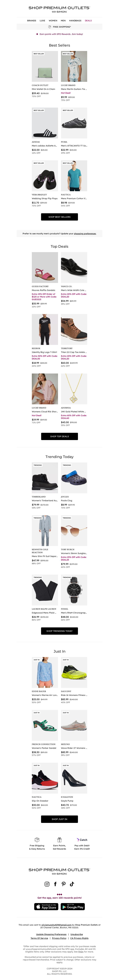Follow the shopping preferences link
119x980 pixels.
tap(85, 234)
